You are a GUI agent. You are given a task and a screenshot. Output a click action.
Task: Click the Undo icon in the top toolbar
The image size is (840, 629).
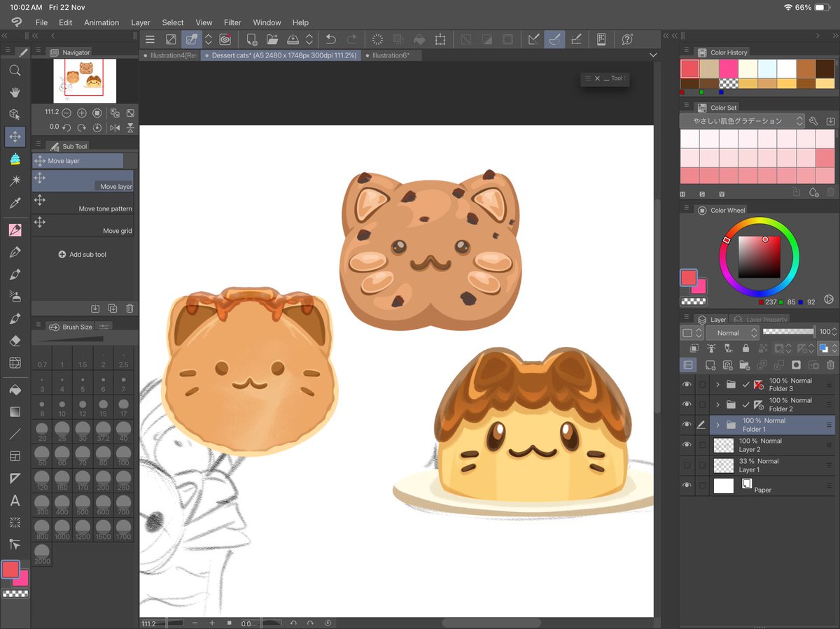pos(330,39)
